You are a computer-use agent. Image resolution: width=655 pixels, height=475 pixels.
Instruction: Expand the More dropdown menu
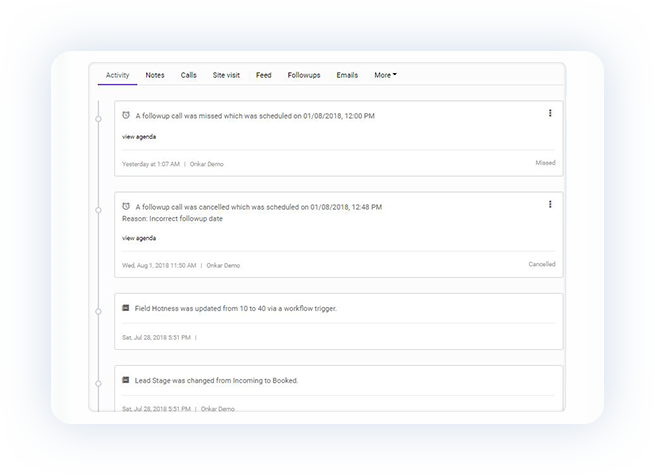[x=385, y=75]
